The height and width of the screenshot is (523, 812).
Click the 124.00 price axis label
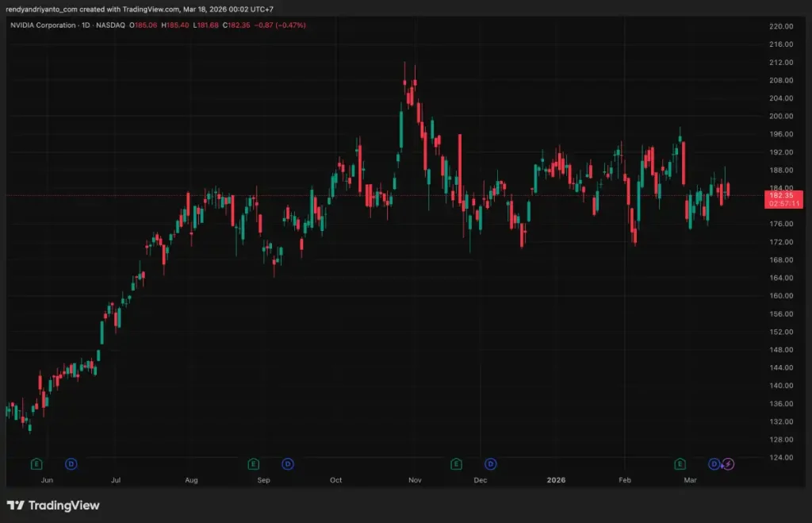pos(781,457)
